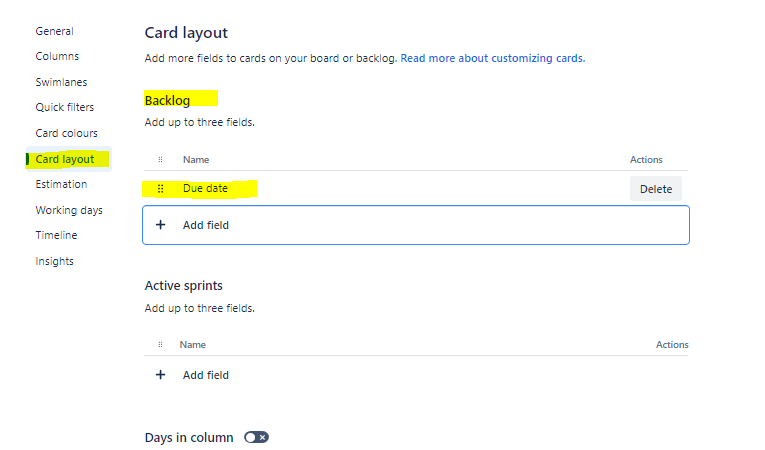
Task: Go to Timeline settings
Action: pyautogui.click(x=56, y=235)
